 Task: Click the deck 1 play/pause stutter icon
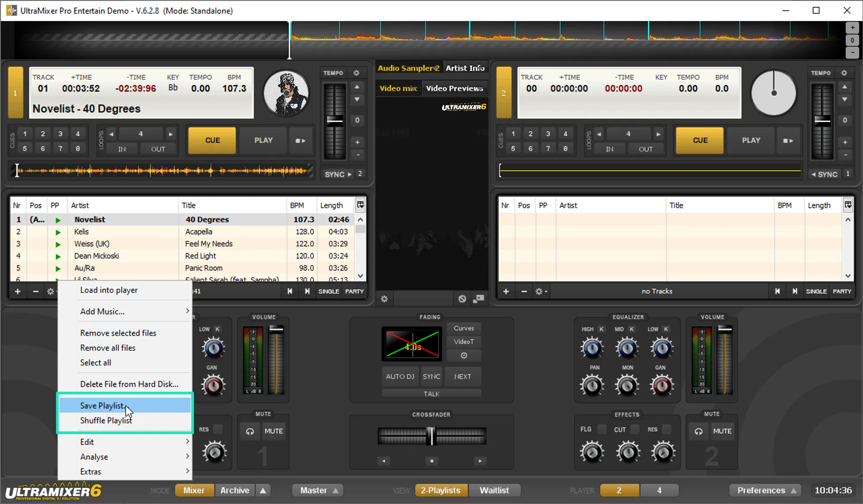click(300, 141)
